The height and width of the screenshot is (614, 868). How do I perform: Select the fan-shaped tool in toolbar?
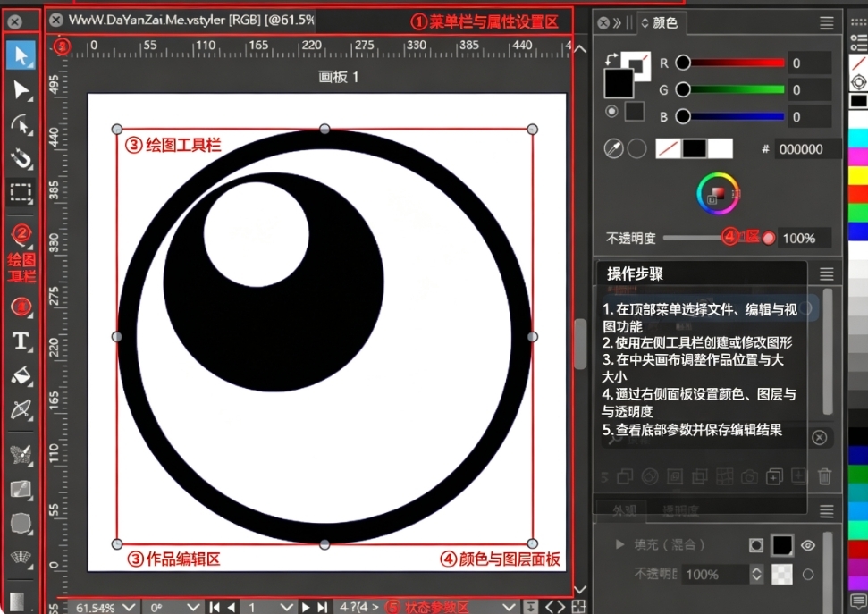[x=21, y=557]
